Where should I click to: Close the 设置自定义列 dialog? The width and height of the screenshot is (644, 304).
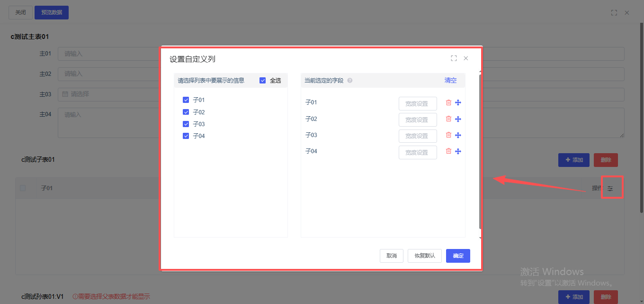click(x=466, y=58)
